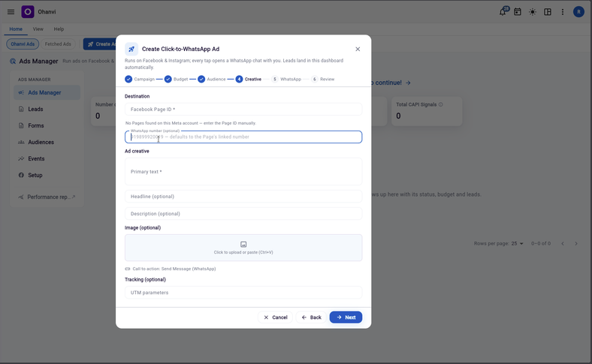This screenshot has width=592, height=364.
Task: Go to completed Budget step
Action: pos(176,80)
